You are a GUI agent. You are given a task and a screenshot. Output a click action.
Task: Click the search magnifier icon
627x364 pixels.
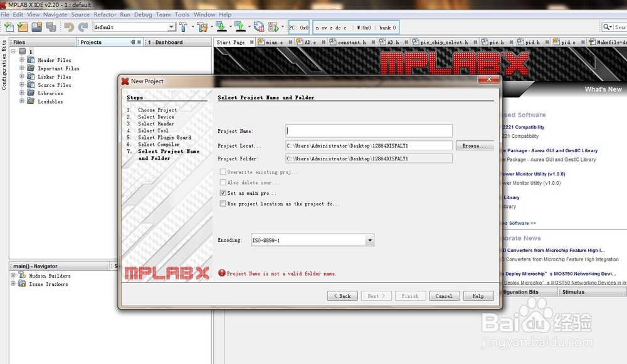(606, 27)
